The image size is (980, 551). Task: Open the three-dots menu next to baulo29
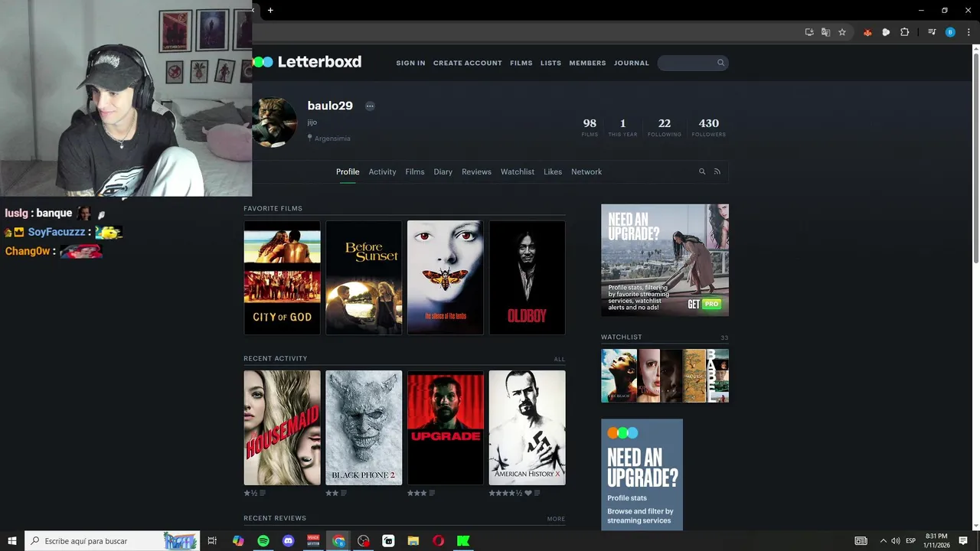click(x=370, y=106)
